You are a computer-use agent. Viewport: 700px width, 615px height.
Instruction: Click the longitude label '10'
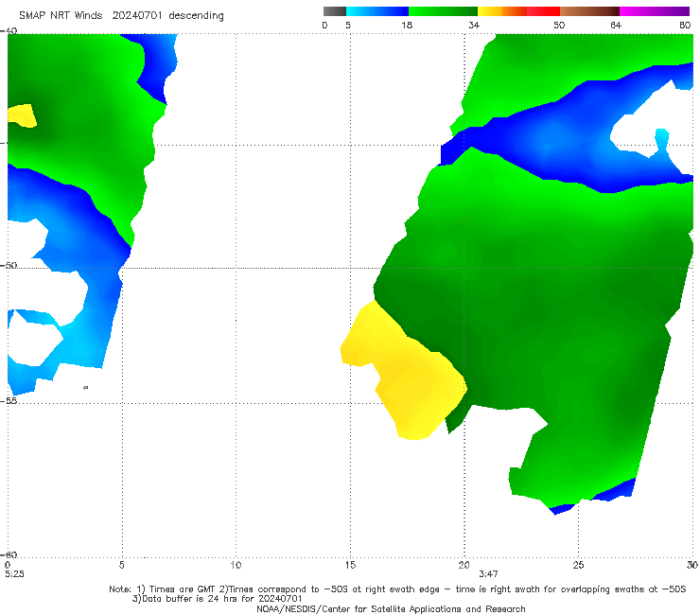236,565
